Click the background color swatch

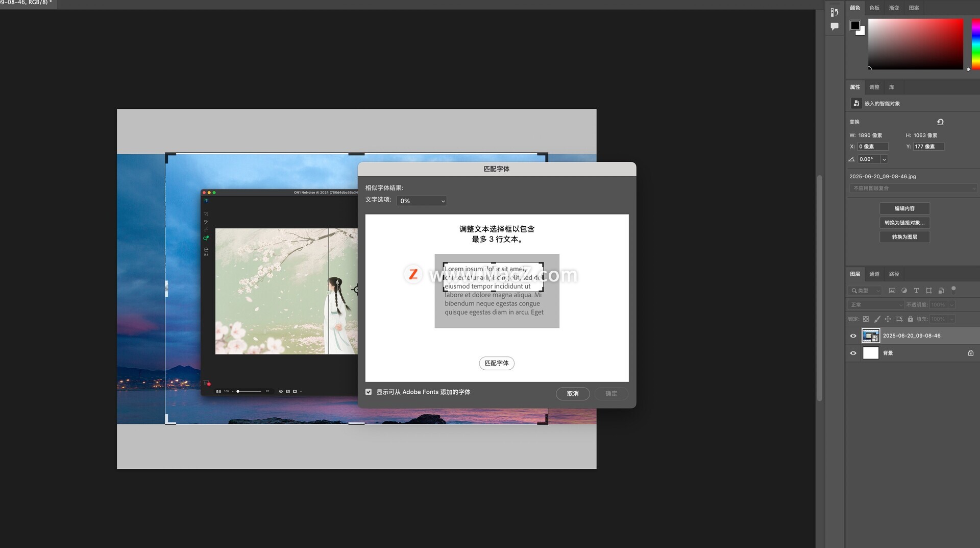[x=862, y=32]
